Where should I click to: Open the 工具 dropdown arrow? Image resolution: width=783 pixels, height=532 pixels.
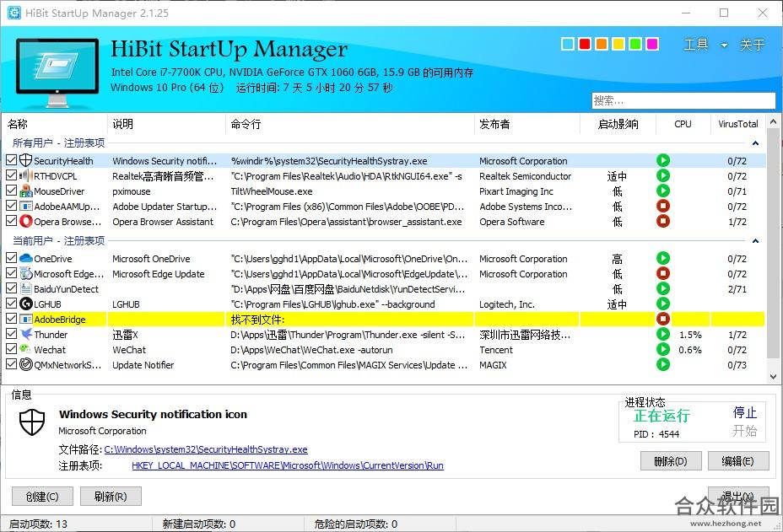[724, 46]
